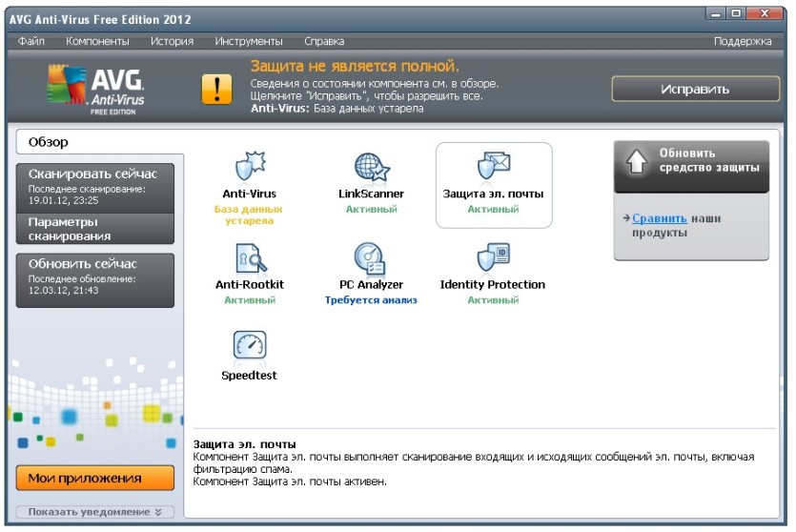796x532 pixels.
Task: Maximize the AVG window
Action: point(736,13)
